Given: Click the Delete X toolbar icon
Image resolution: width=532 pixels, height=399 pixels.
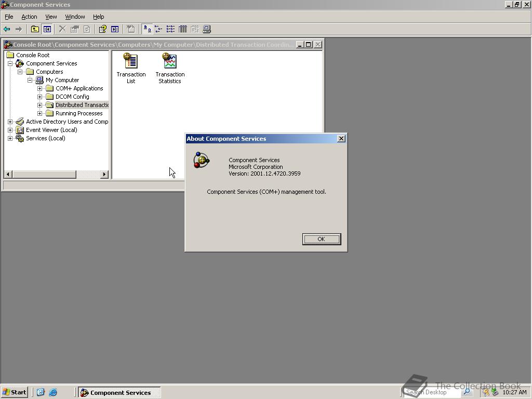Looking at the screenshot, I should (x=62, y=29).
